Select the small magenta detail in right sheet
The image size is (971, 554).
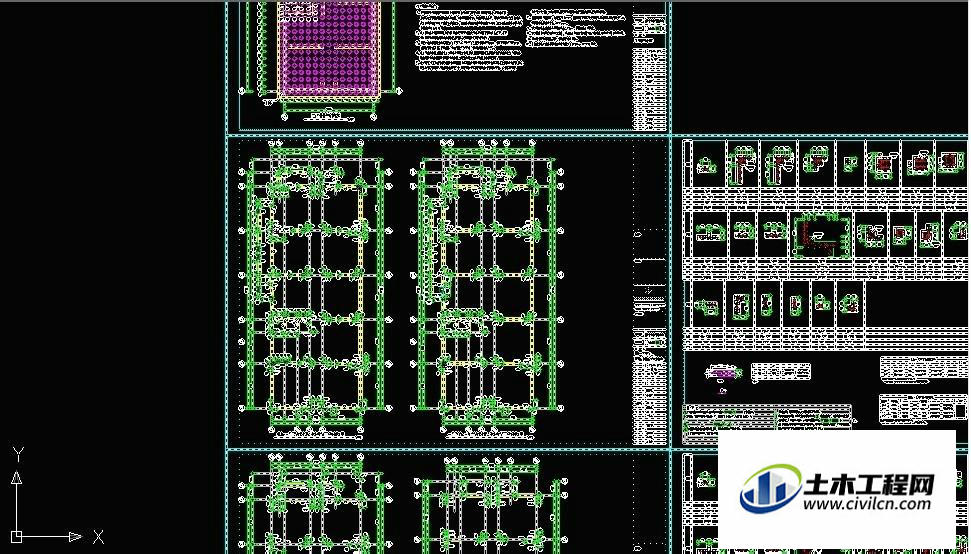click(723, 373)
